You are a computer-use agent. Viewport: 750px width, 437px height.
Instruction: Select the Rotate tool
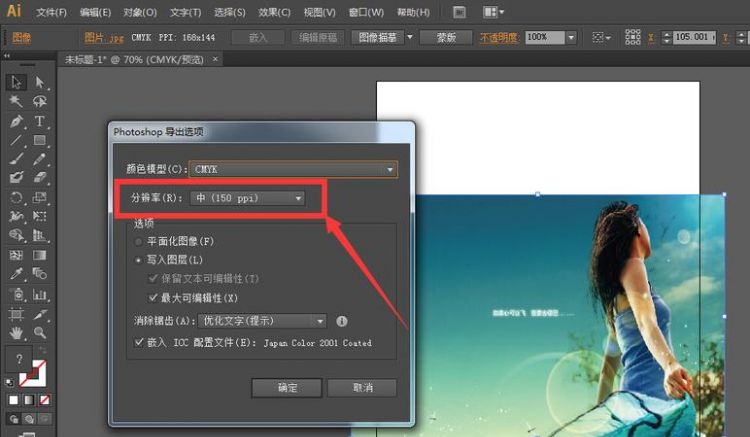pos(16,197)
